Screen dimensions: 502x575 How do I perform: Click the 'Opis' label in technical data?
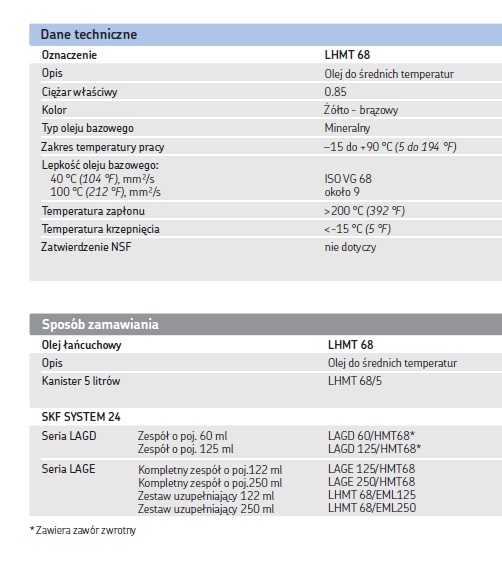[x=52, y=73]
